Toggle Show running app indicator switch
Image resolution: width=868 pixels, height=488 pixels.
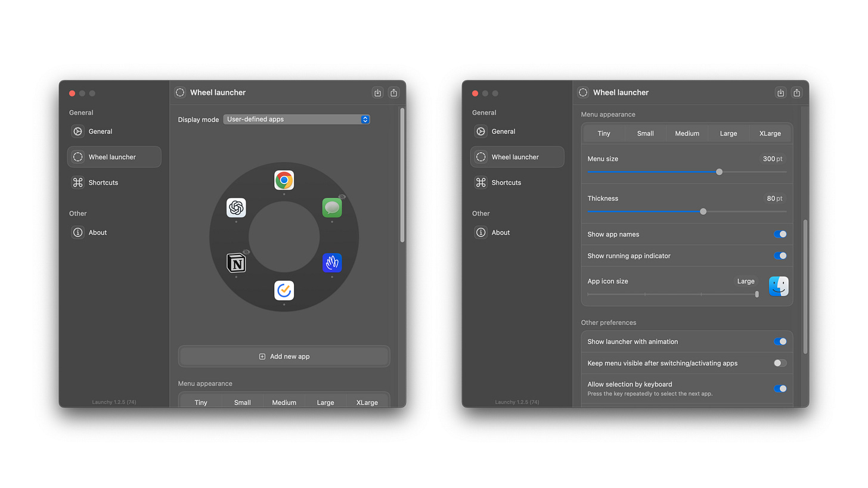pyautogui.click(x=780, y=256)
